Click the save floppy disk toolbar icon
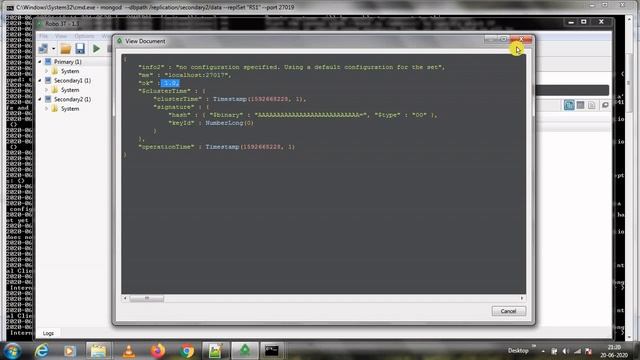 coord(80,49)
